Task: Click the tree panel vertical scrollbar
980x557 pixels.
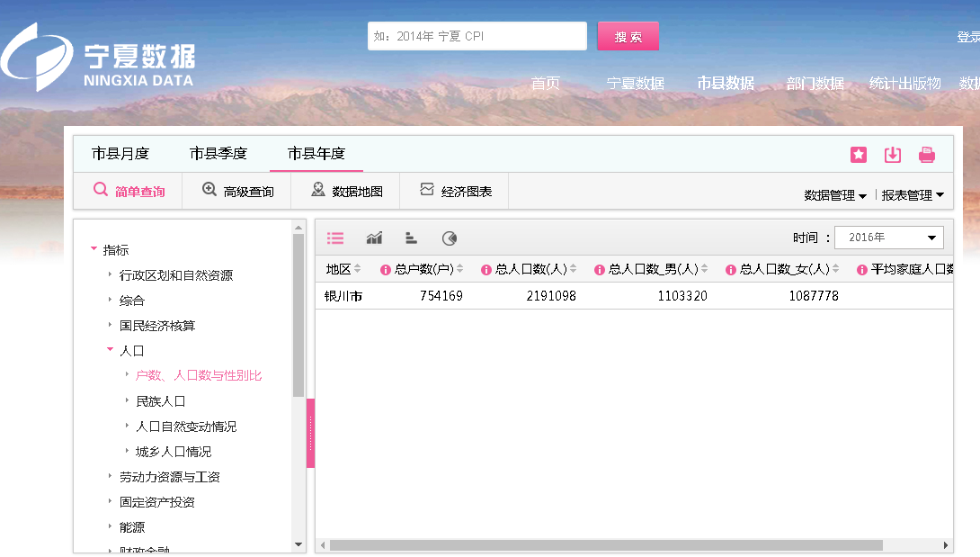Action: (x=298, y=316)
